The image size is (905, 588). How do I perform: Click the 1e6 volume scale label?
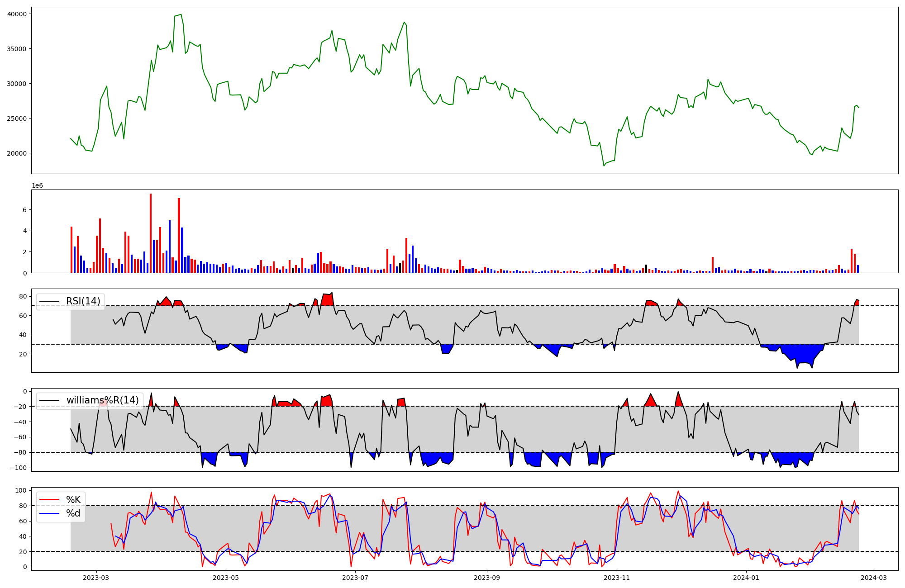pos(37,186)
